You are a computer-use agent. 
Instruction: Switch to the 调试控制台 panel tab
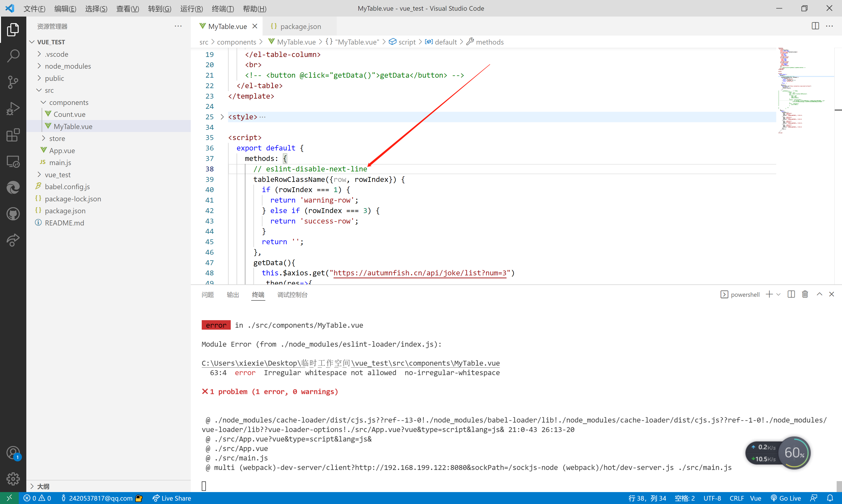pyautogui.click(x=292, y=294)
